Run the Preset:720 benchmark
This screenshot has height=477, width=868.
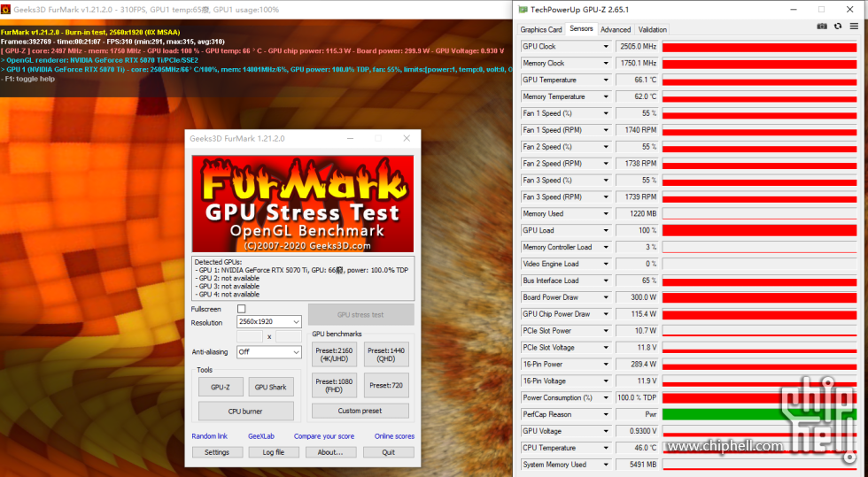(386, 385)
